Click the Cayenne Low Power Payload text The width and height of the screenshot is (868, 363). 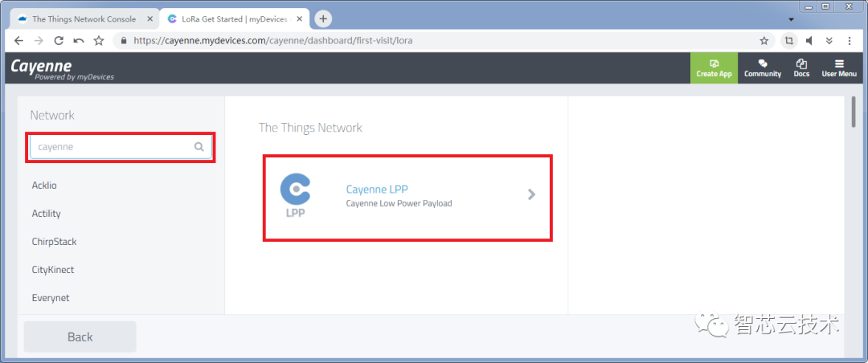(x=399, y=204)
